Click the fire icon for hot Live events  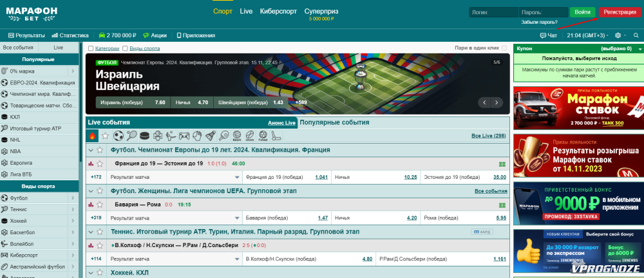[x=92, y=136]
